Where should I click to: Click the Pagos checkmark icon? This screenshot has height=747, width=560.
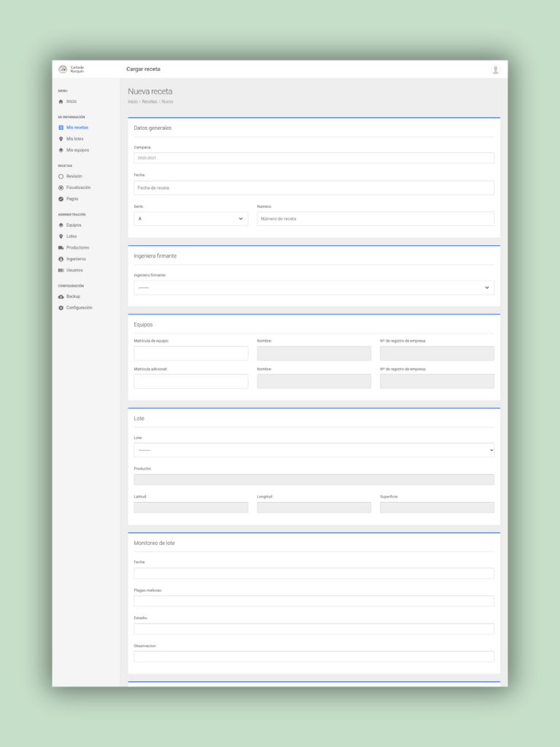coord(61,199)
